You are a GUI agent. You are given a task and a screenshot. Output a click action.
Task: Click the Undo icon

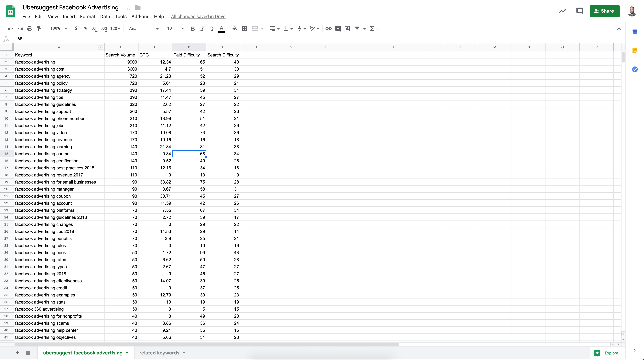click(x=10, y=29)
